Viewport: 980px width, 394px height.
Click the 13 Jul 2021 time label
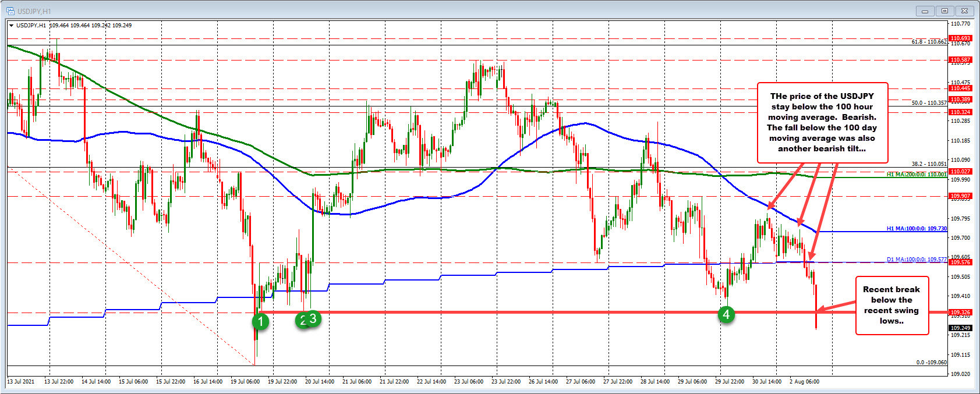click(x=20, y=382)
